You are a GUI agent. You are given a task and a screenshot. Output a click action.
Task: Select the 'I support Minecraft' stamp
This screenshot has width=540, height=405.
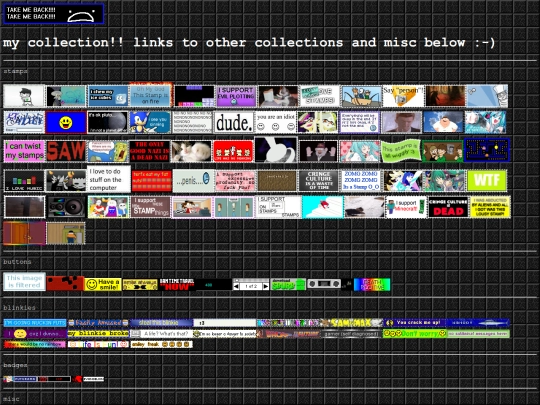[406, 207]
